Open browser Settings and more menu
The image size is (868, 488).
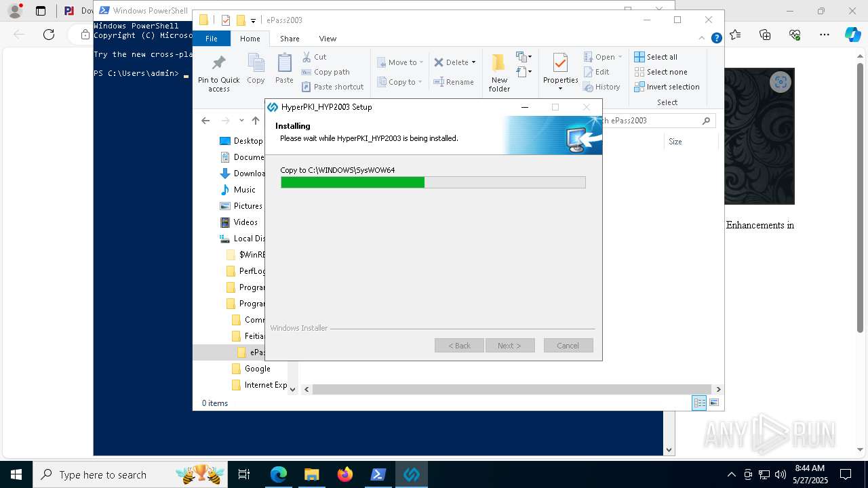[x=825, y=35]
